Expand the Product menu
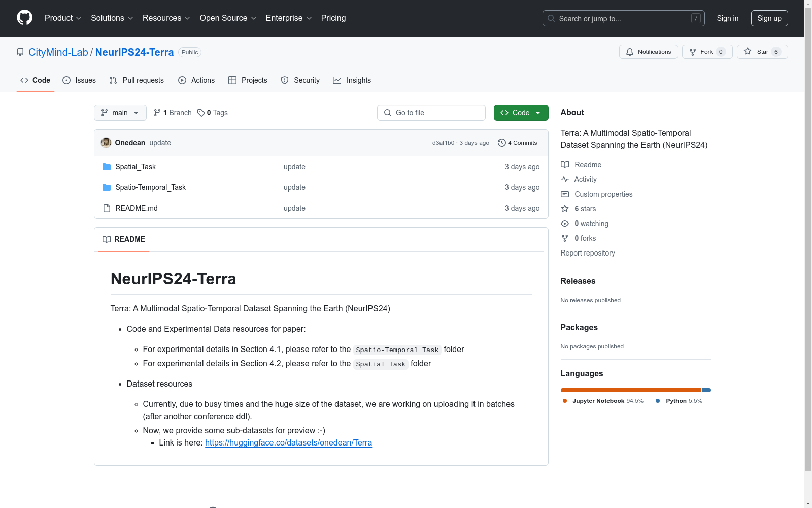Image resolution: width=812 pixels, height=508 pixels. 63,18
